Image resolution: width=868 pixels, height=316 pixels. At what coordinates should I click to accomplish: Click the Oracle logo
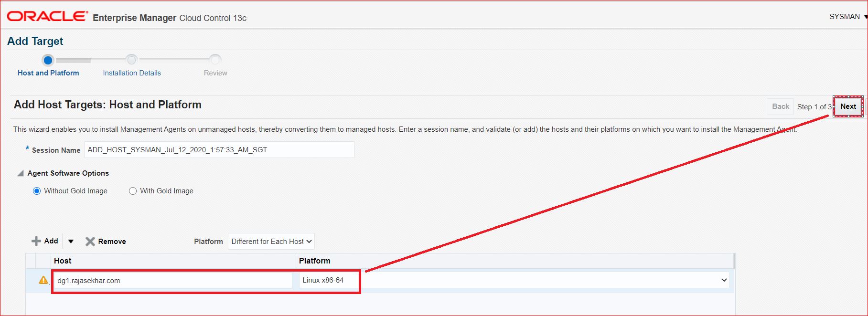coord(47,16)
